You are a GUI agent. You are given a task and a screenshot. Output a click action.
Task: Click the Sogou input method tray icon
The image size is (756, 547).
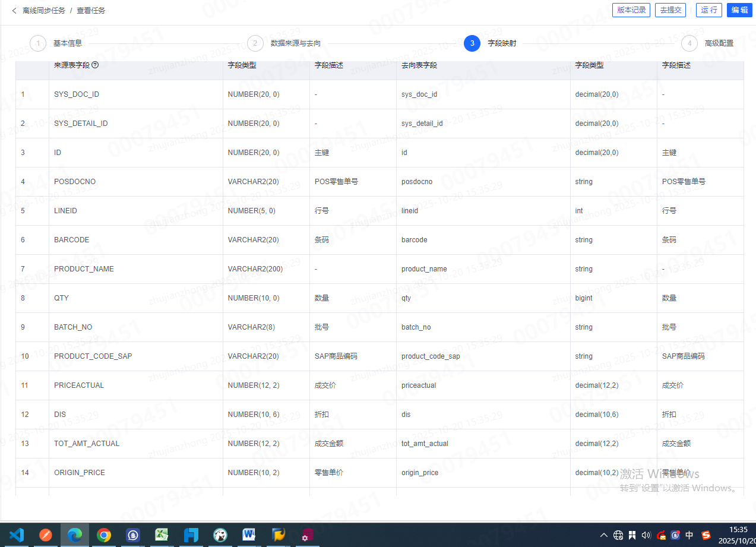point(706,535)
